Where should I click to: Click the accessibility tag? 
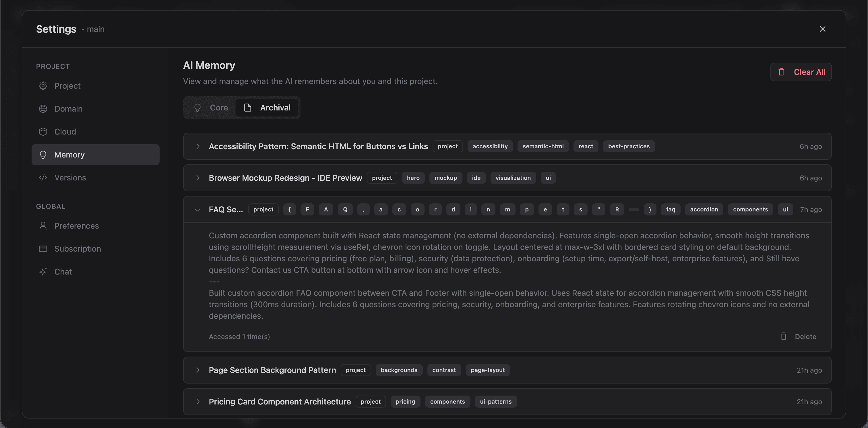pyautogui.click(x=490, y=146)
